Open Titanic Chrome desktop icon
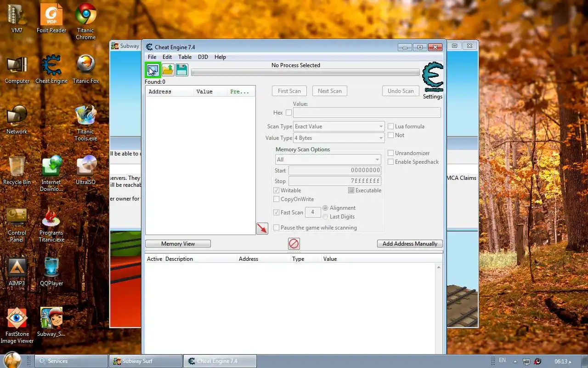The width and height of the screenshot is (588, 368). [86, 22]
